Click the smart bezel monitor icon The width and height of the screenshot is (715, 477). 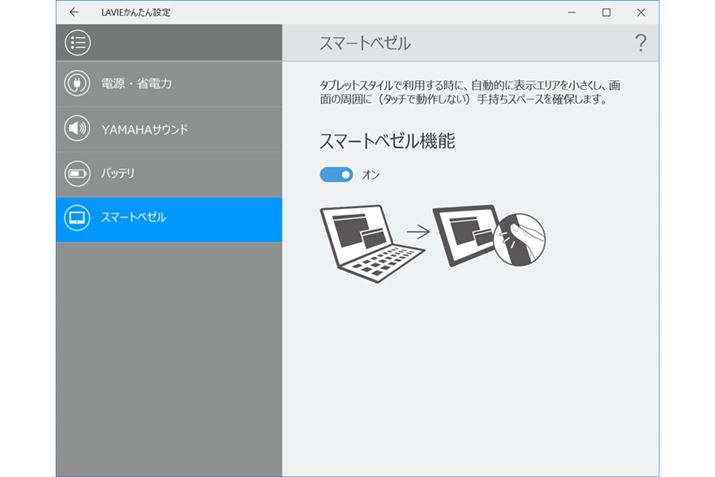(x=77, y=218)
